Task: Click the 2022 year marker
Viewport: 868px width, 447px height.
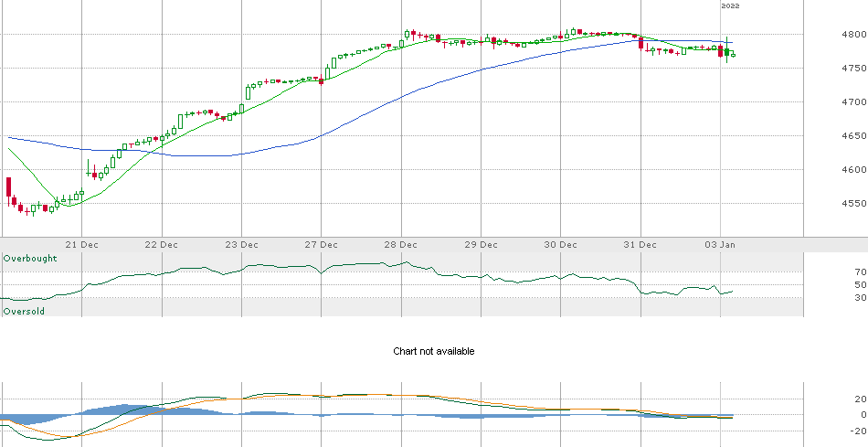Action: point(730,6)
